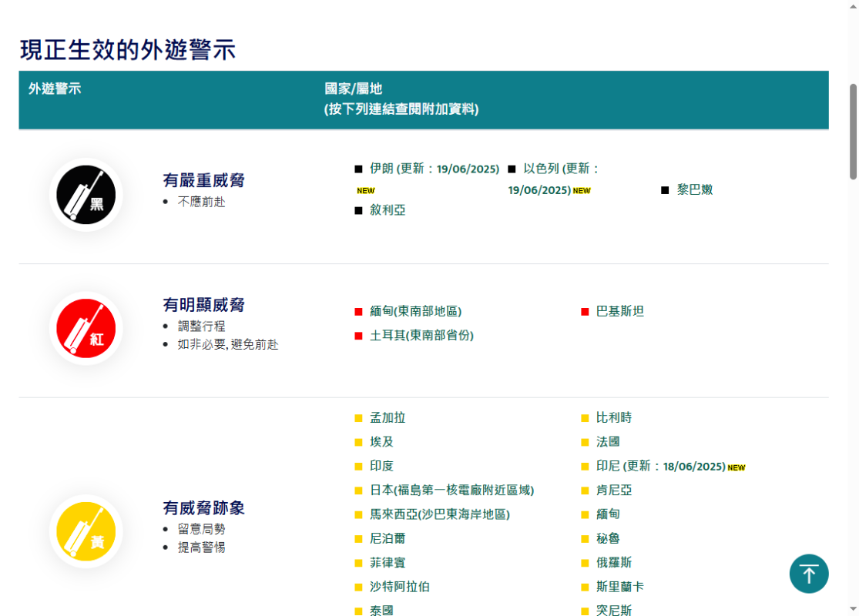The image size is (859, 616).
Task: Open the 敘利亞 alert details
Action: pyautogui.click(x=388, y=210)
